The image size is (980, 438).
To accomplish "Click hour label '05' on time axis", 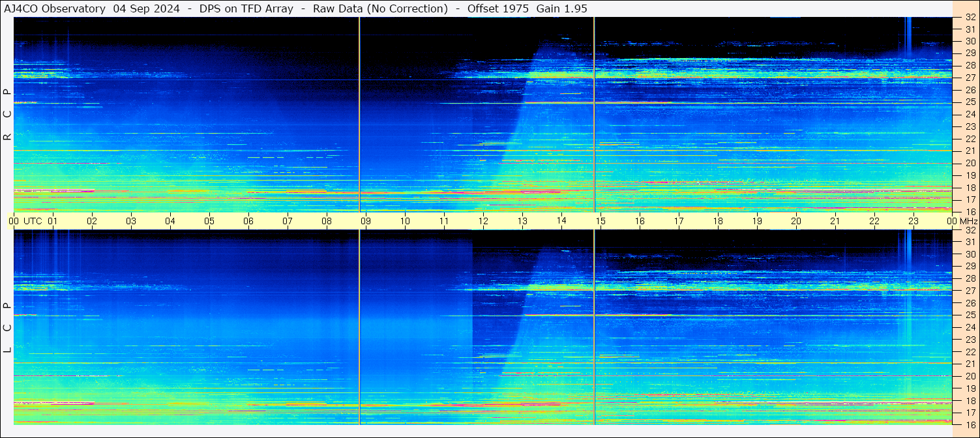I will pyautogui.click(x=209, y=221).
